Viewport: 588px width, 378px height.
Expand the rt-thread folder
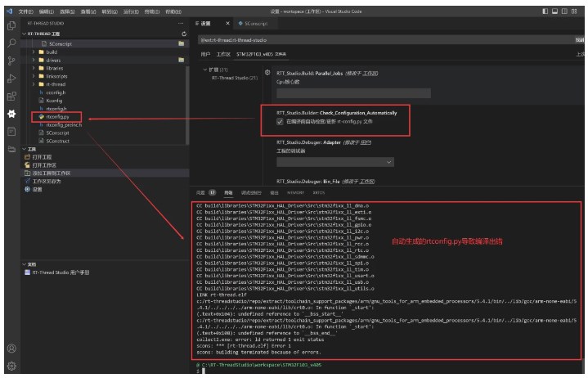point(34,84)
